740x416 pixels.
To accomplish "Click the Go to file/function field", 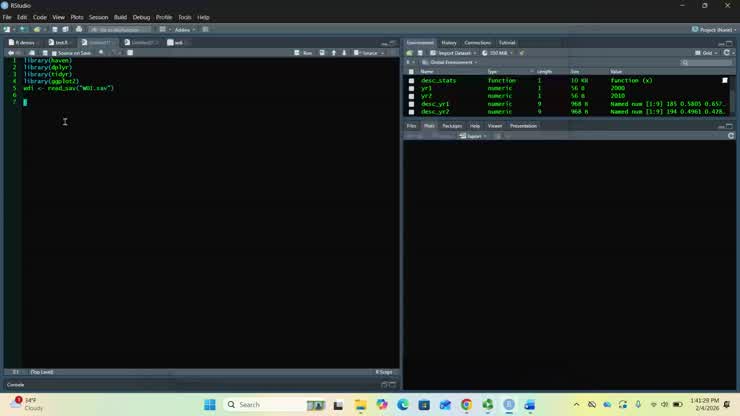I will point(120,29).
